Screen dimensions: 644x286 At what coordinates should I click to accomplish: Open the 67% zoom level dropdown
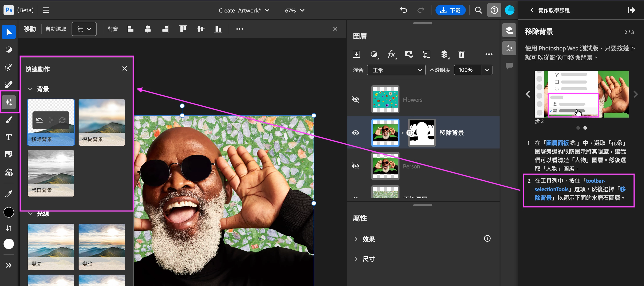click(295, 11)
